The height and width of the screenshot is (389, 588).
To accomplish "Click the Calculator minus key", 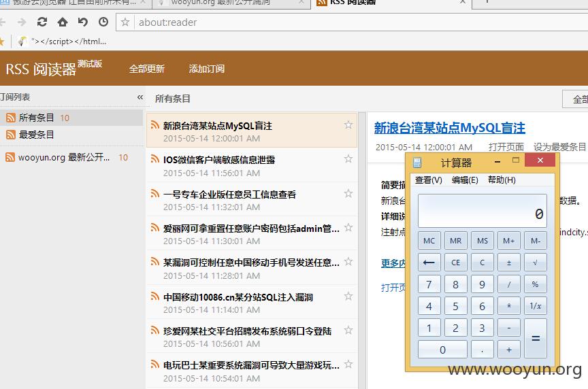I will [509, 328].
